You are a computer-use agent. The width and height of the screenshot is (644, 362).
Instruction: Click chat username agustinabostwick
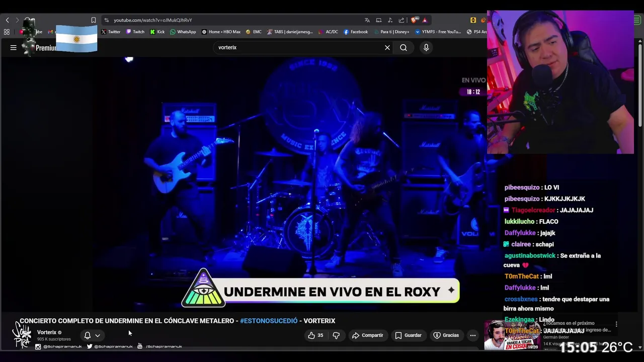530,256
